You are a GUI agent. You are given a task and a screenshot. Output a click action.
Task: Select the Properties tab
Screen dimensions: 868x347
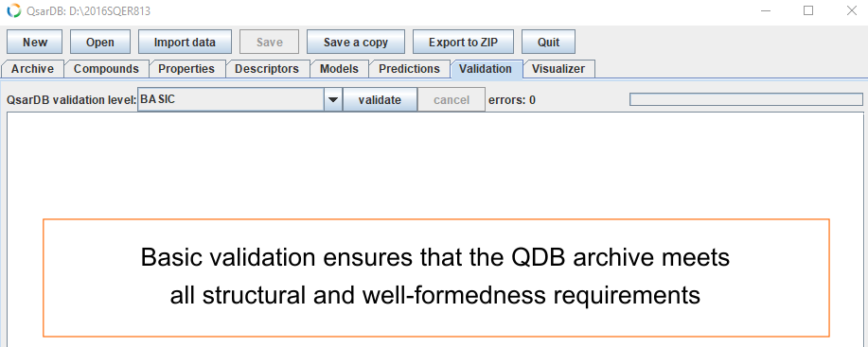[x=186, y=69]
